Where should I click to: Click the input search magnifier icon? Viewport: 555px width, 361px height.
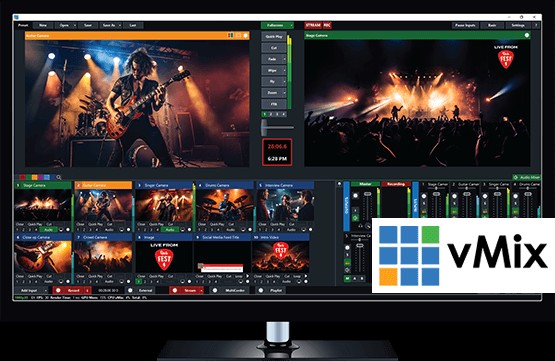tap(59, 177)
